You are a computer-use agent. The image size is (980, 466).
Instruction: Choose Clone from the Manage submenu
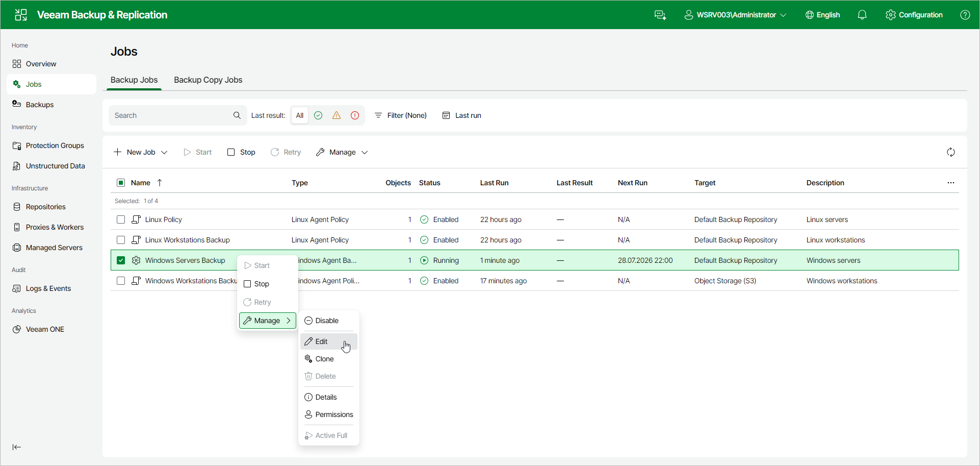pos(329,359)
